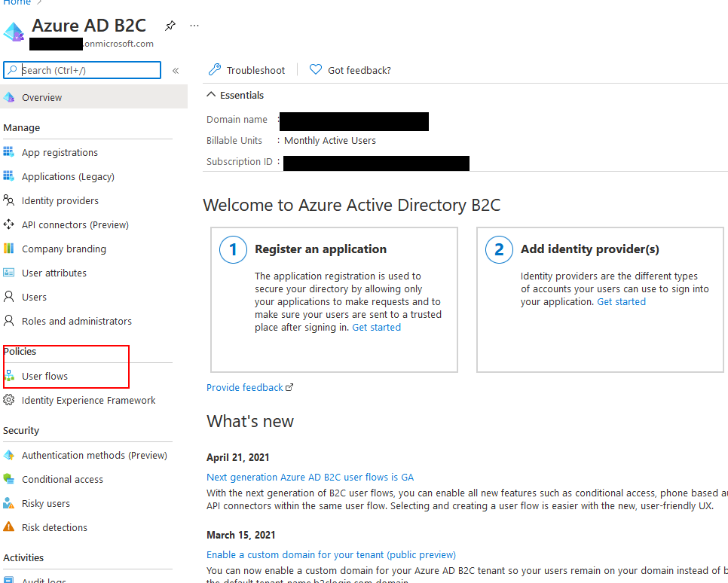This screenshot has height=583, width=728.
Task: Open the User flows policy item
Action: pos(45,376)
